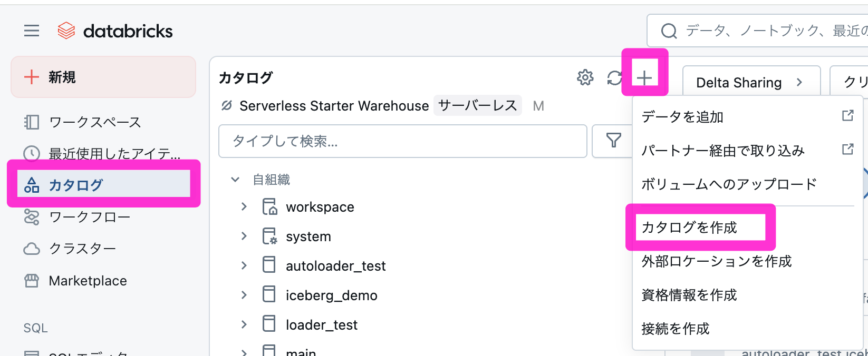
Task: Open catalog settings gear icon
Action: pos(585,78)
